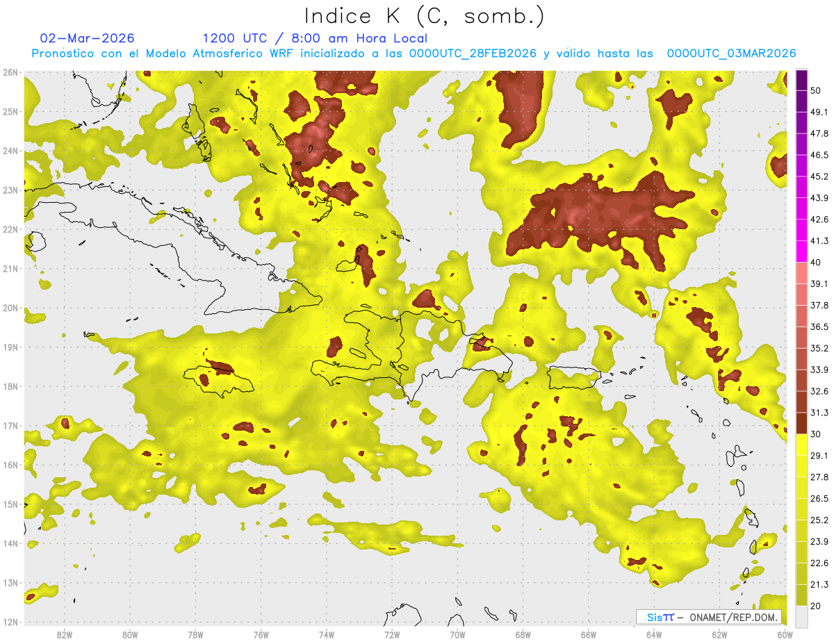Click the "66W" longitude label
834x644 pixels.
(x=589, y=635)
